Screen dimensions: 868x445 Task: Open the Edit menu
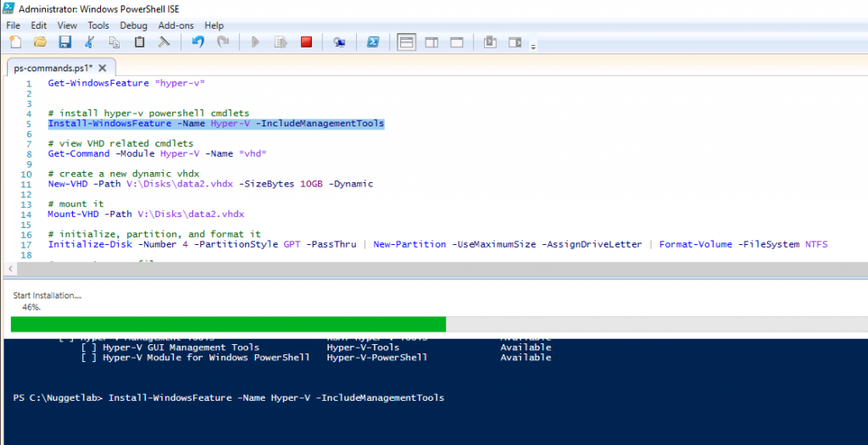pos(39,25)
